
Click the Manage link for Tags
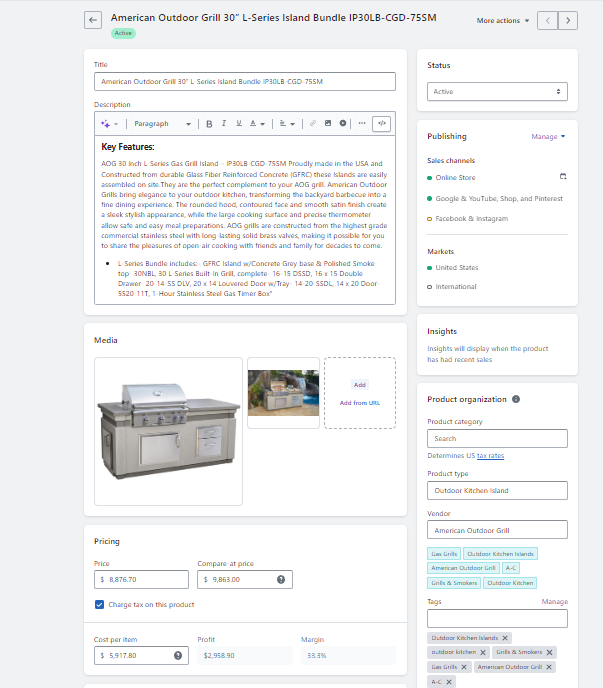click(x=555, y=602)
